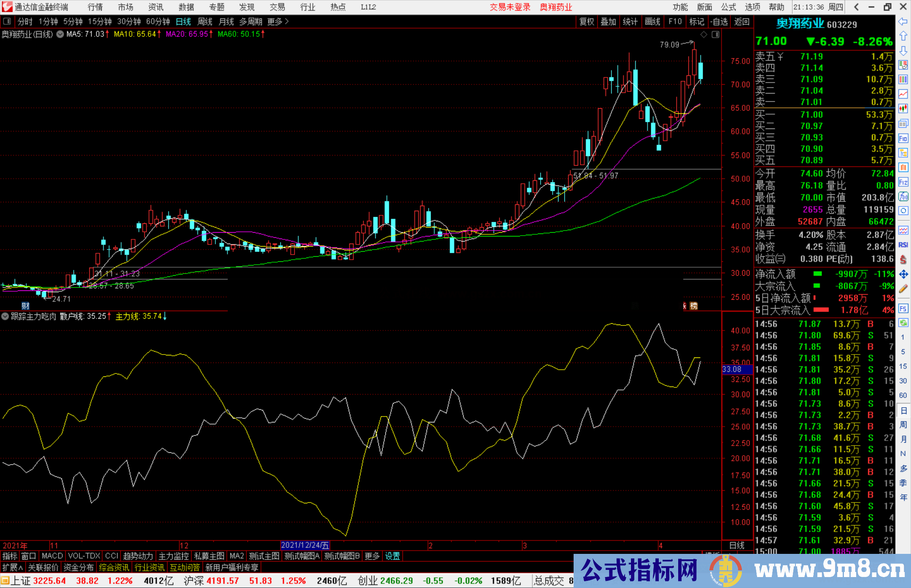Open the 行情 menu
This screenshot has width=911, height=588.
coord(95,7)
